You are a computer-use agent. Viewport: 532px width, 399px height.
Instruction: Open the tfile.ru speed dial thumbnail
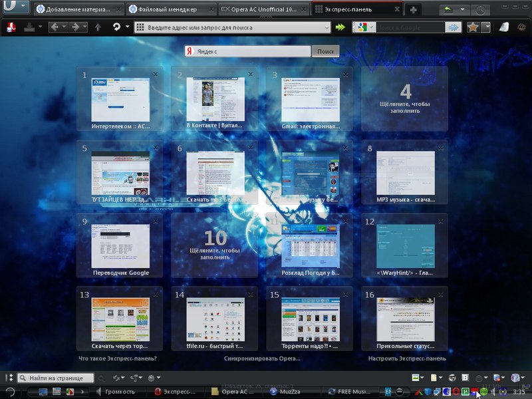pyautogui.click(x=214, y=319)
